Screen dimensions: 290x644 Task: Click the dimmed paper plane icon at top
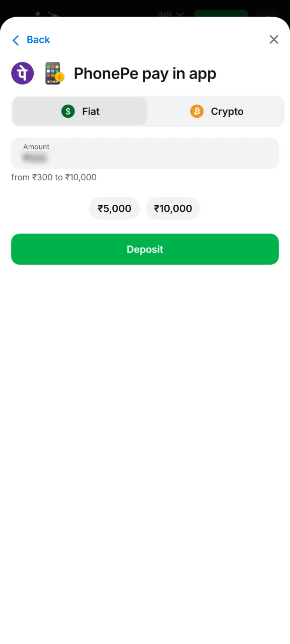[52, 14]
